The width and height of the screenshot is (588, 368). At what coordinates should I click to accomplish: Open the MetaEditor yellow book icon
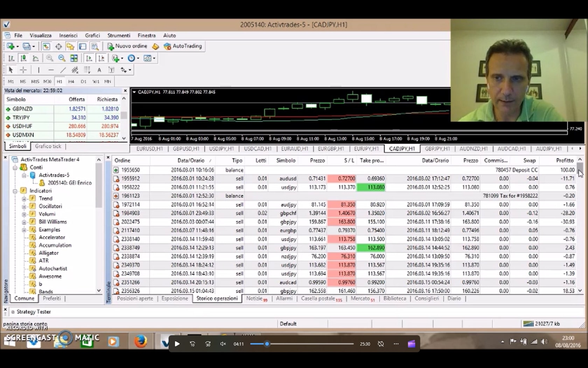point(155,46)
